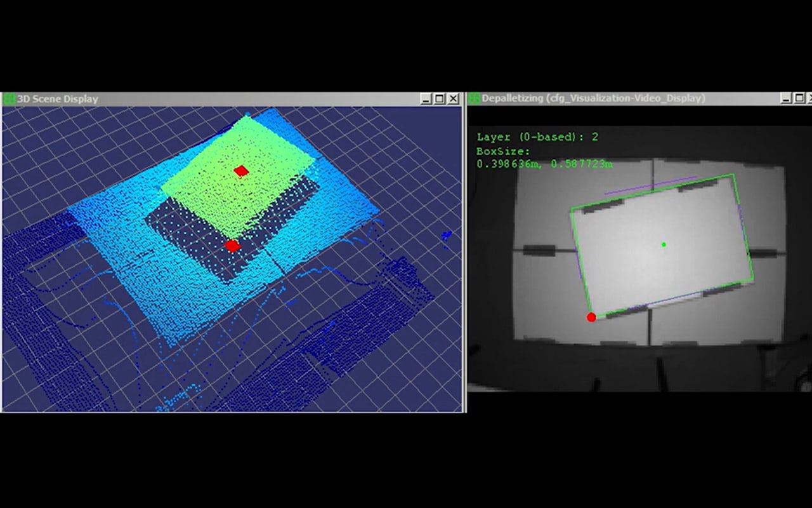Click the Depalletizing window app icon
Screen dimensions: 812x508
(x=475, y=98)
